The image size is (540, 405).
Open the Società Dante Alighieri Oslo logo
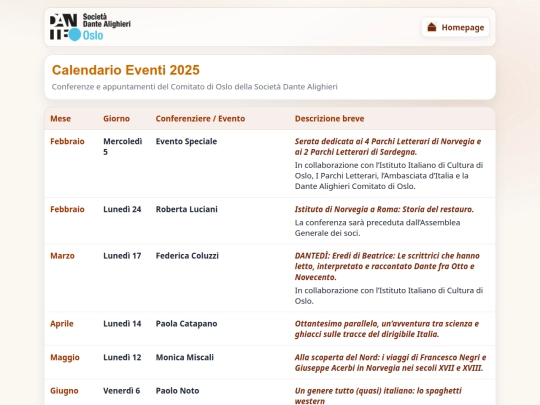pyautogui.click(x=90, y=27)
